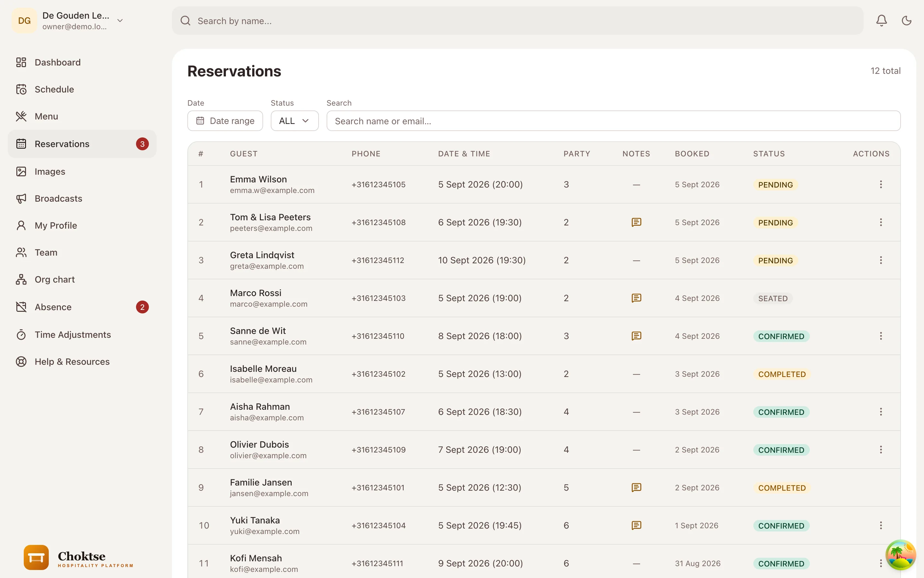The height and width of the screenshot is (578, 924).
Task: Open the Status ALL dropdown
Action: pos(295,121)
